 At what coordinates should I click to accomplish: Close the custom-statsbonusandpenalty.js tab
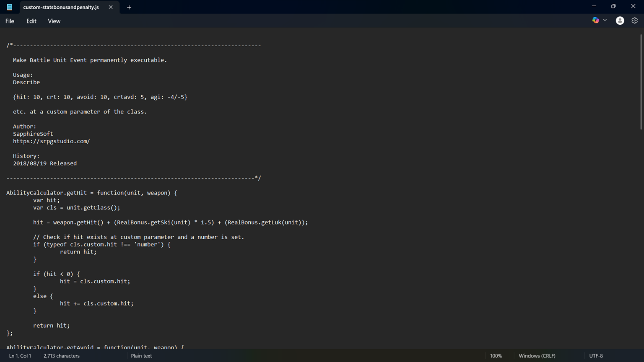point(111,7)
